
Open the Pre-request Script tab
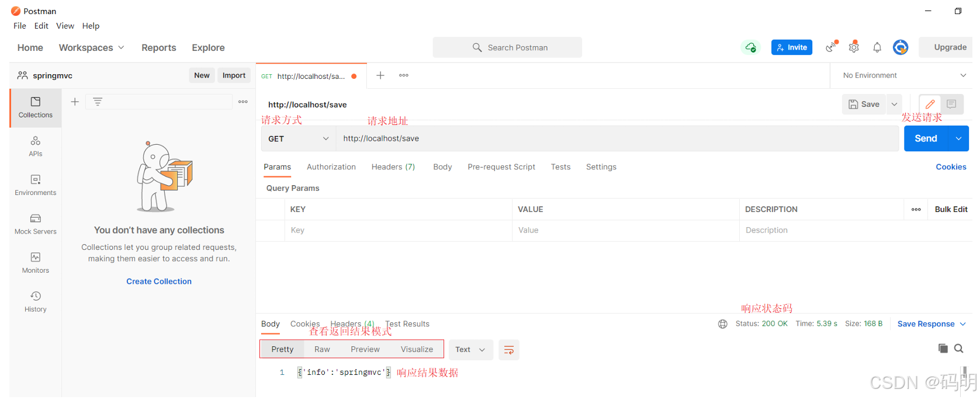click(x=501, y=167)
